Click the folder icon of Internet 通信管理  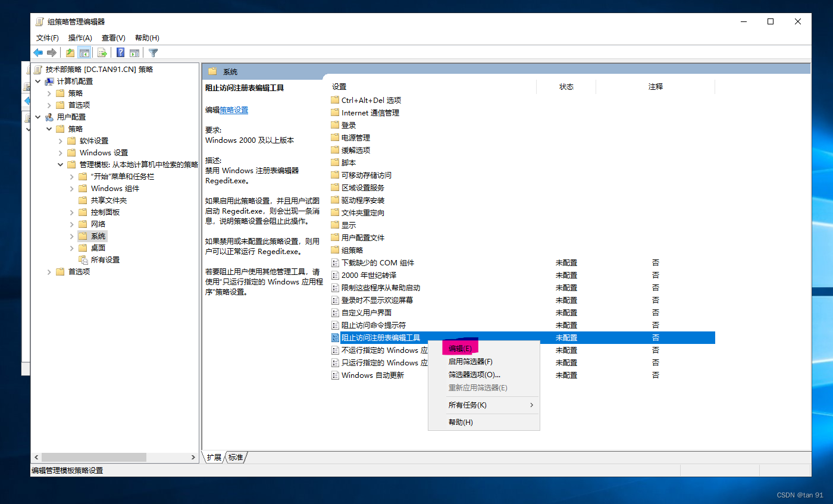(x=335, y=112)
